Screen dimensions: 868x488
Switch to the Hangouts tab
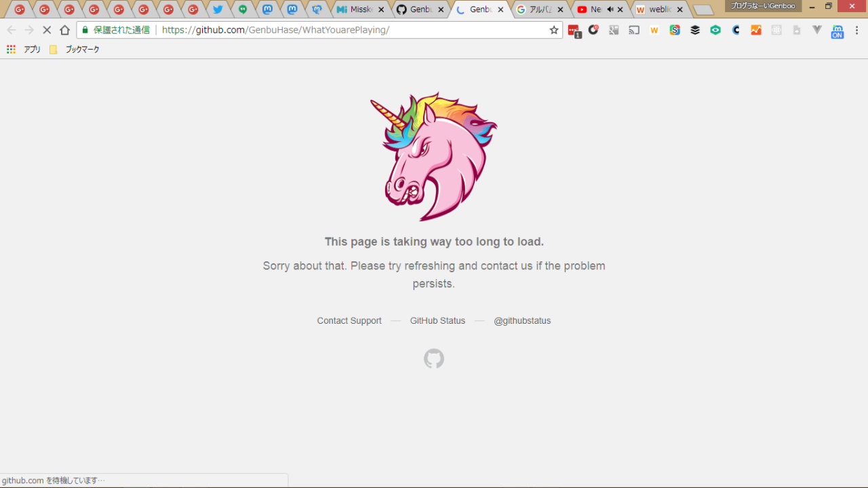pyautogui.click(x=243, y=10)
